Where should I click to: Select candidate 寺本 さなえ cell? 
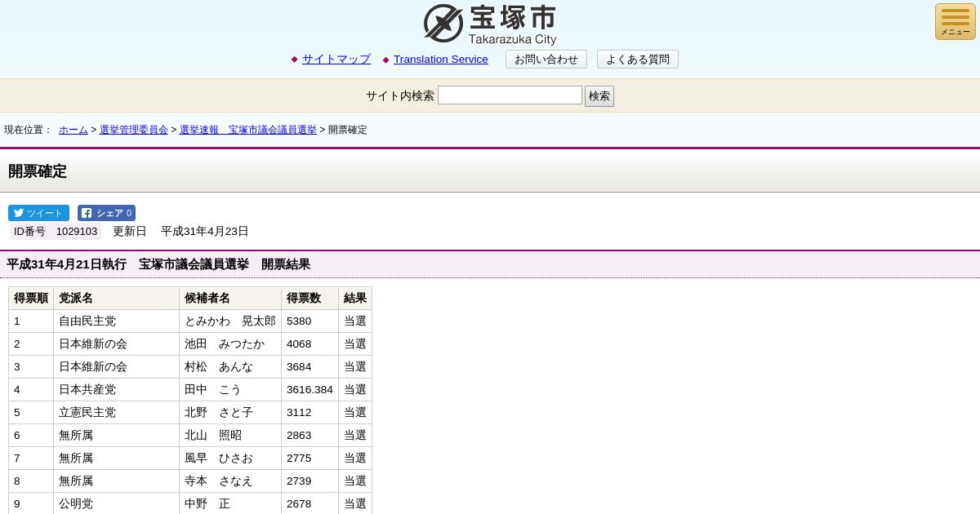point(230,481)
